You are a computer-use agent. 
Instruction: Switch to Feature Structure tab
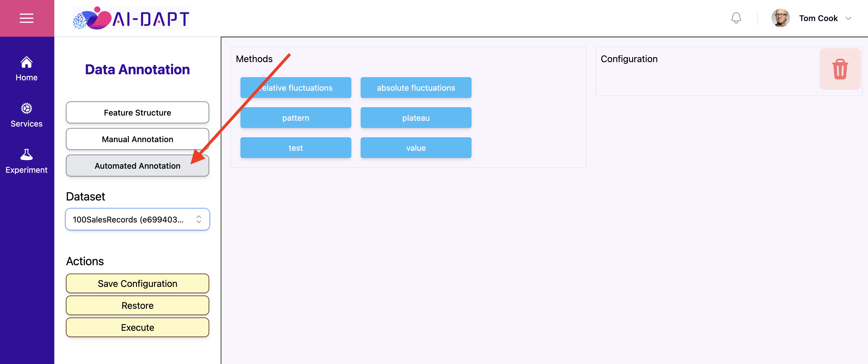[x=138, y=113]
